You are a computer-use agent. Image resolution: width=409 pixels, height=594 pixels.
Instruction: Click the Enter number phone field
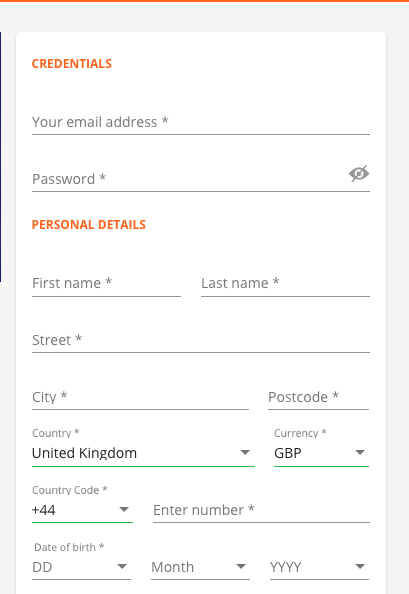261,510
